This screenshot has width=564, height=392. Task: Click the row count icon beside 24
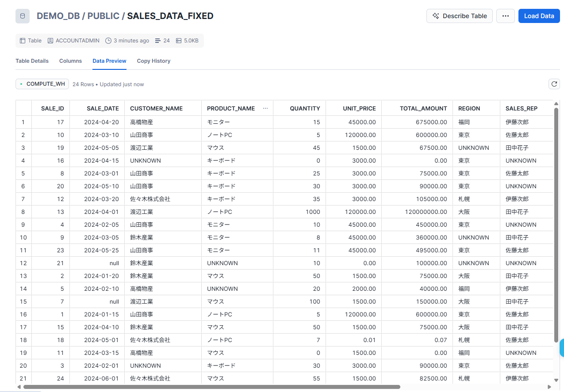pos(158,41)
